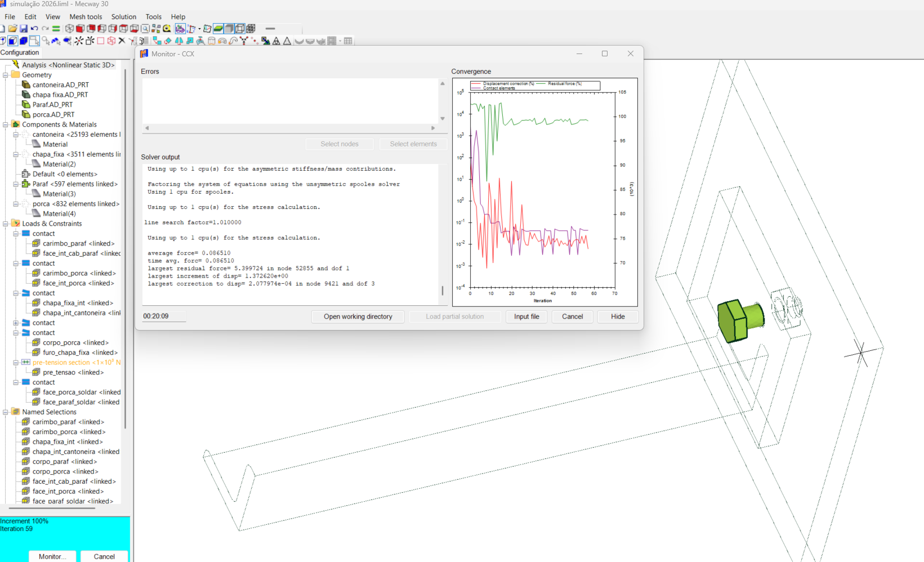Select the yellow tape measure tool

tap(167, 29)
